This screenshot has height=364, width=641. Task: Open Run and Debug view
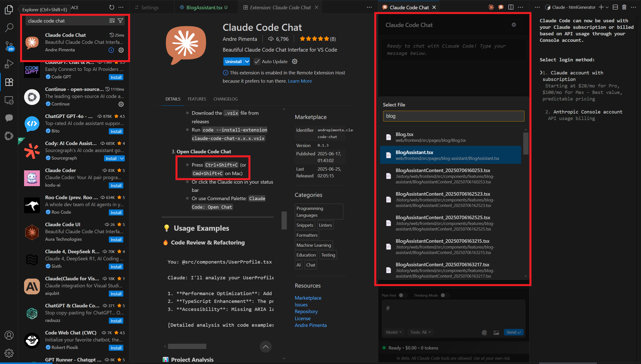click(x=9, y=64)
